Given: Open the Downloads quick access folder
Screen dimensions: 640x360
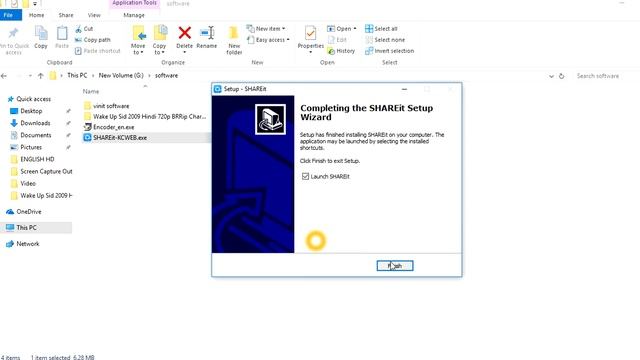Looking at the screenshot, I should coord(31,123).
